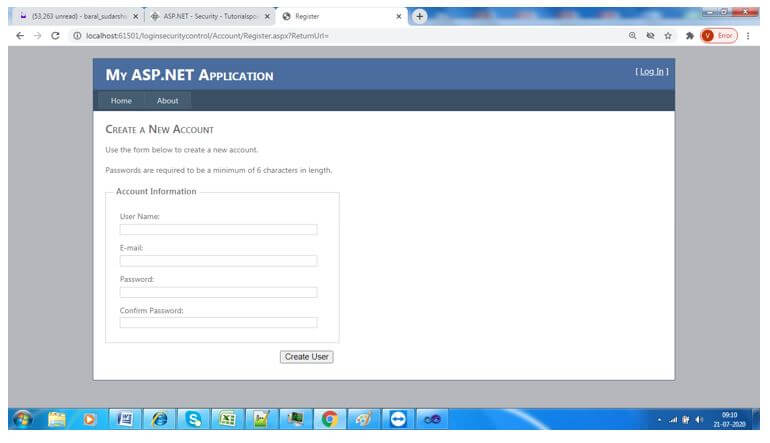This screenshot has height=443, width=770.
Task: Open the Visual Studio infinity taskbar icon
Action: pos(432,419)
